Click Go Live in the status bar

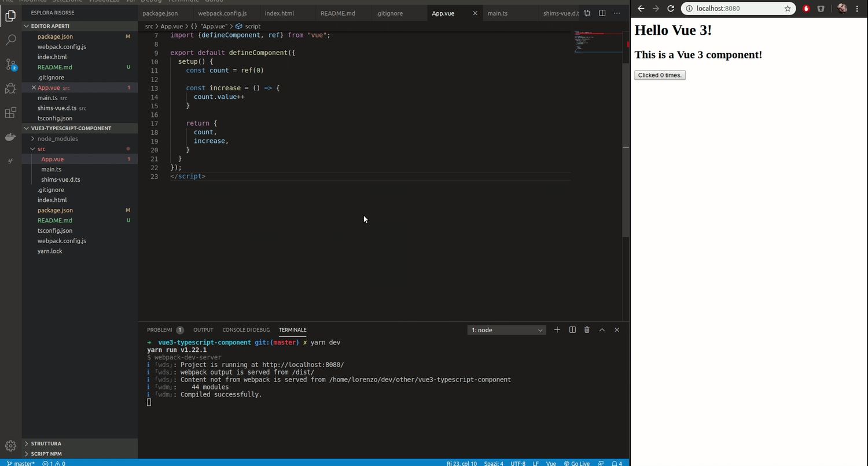[576, 463]
